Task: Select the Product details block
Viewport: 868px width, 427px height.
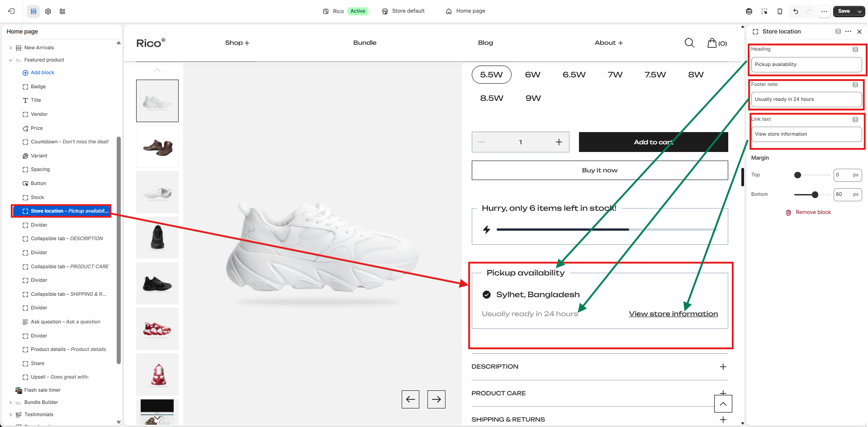Action: [64, 349]
